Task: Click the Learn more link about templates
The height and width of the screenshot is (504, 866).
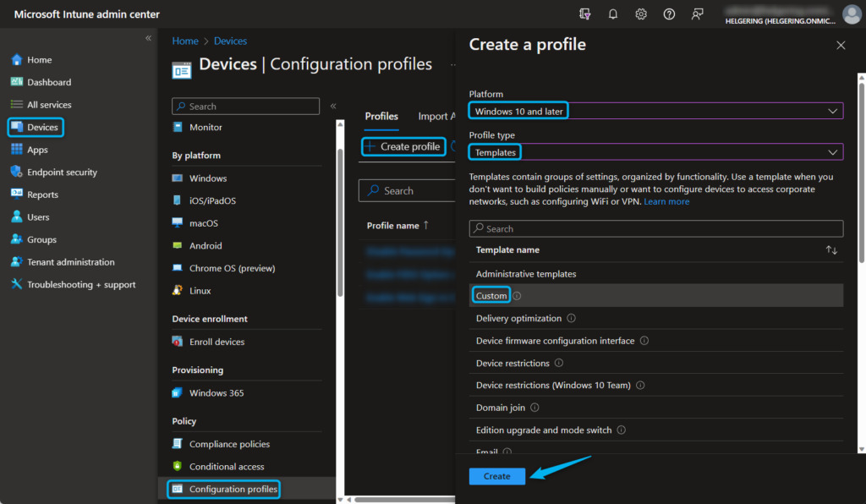Action: click(666, 201)
